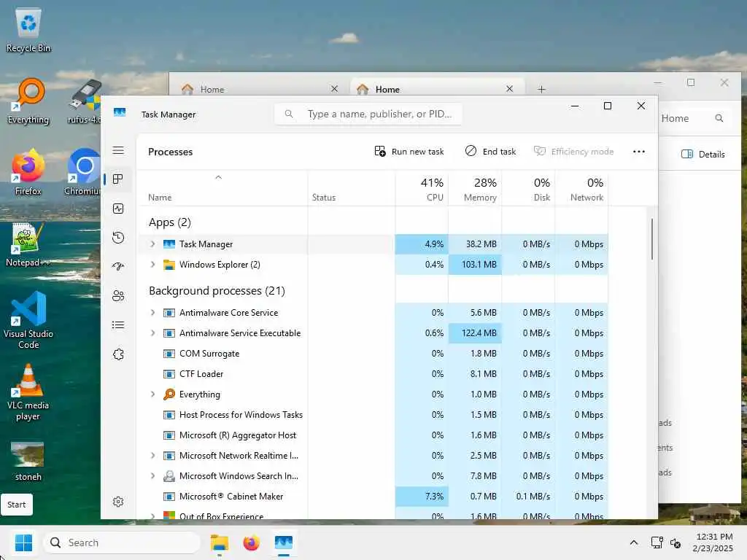The width and height of the screenshot is (747, 560).
Task: Switch to first Home tab in File Explorer
Action: click(x=260, y=89)
